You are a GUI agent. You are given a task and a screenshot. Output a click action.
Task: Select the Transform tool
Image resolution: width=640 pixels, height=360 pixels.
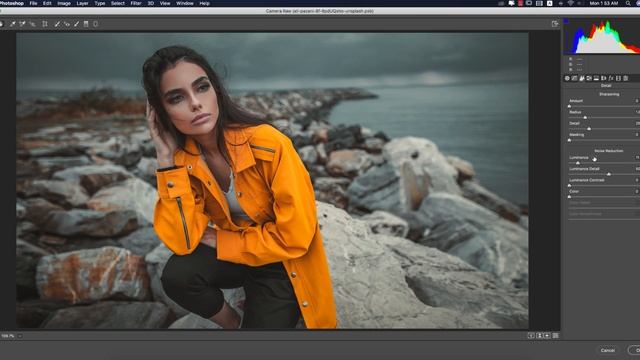[45, 24]
